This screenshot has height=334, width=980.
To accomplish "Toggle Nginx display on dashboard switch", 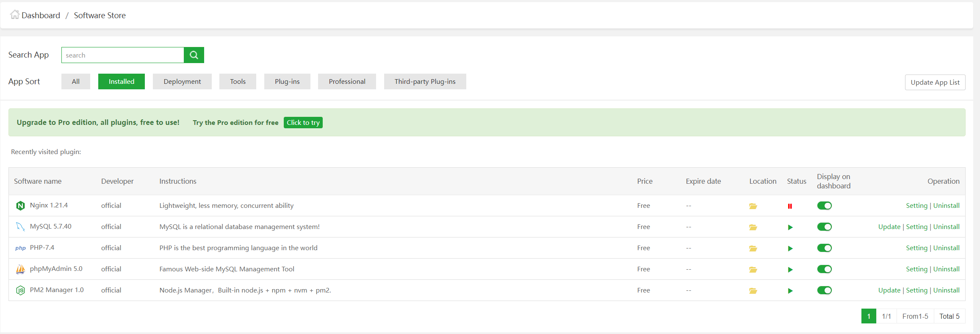I will (x=824, y=206).
